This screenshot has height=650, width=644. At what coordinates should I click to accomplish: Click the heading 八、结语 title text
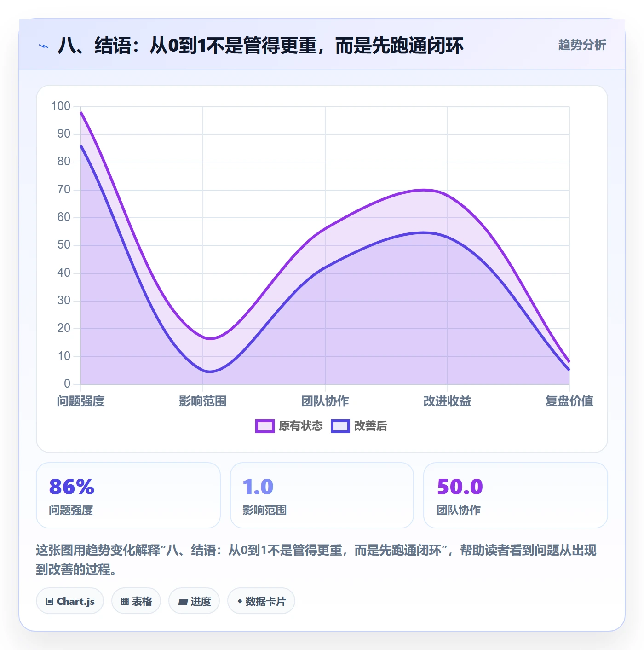tap(260, 46)
